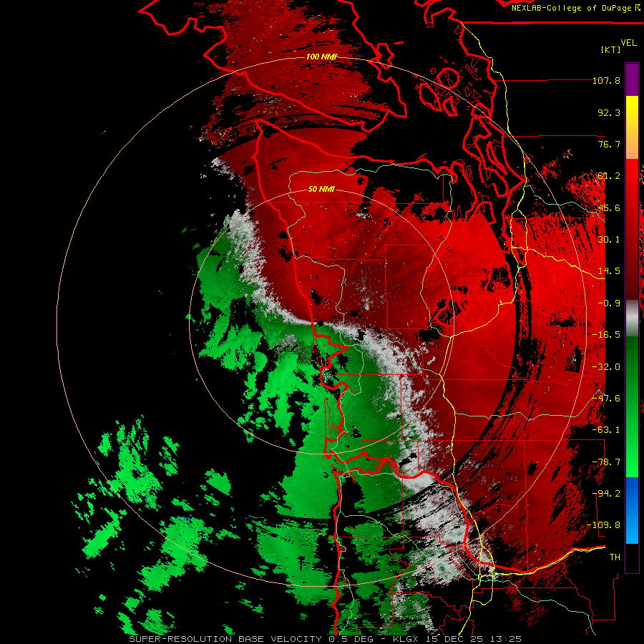Select the -32.0 velocity scale value
The image size is (644, 644).
pyautogui.click(x=606, y=367)
